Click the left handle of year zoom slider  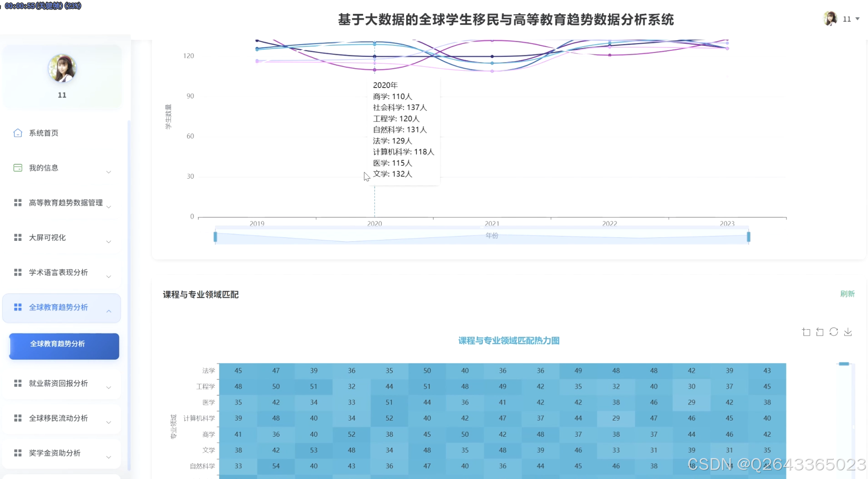point(215,237)
